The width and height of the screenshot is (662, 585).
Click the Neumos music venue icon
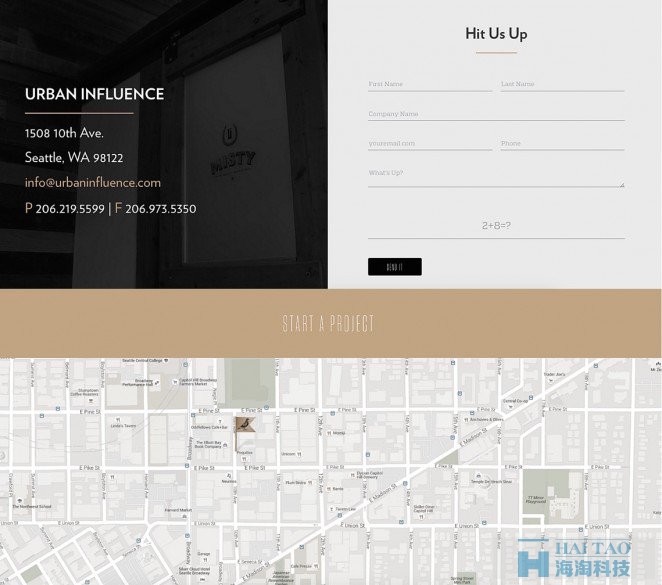(x=229, y=475)
